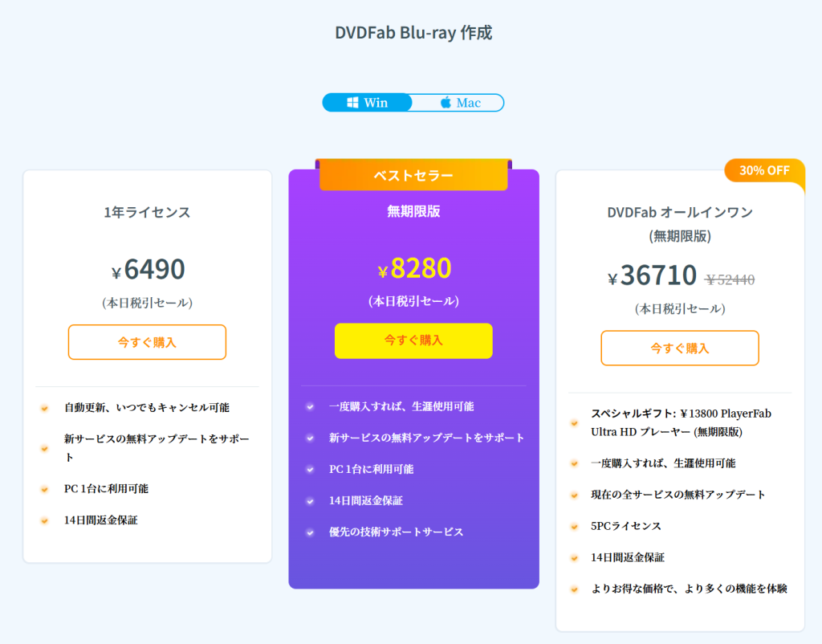822x644 pixels.
Task: Click the ¥6490 price
Action: tap(148, 270)
